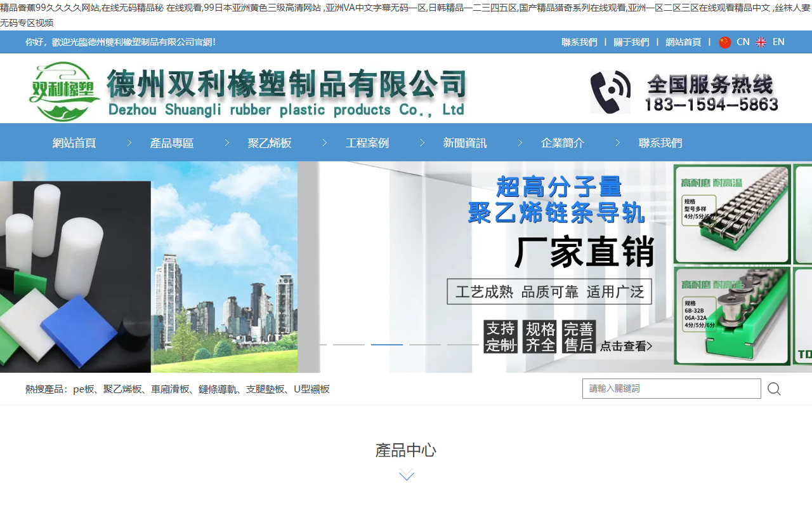Click hot search term U型襯板
The image size is (812, 508).
click(x=311, y=389)
